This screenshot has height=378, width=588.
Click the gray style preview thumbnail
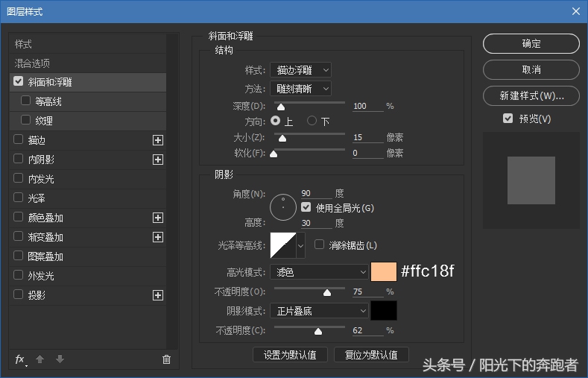click(x=531, y=180)
